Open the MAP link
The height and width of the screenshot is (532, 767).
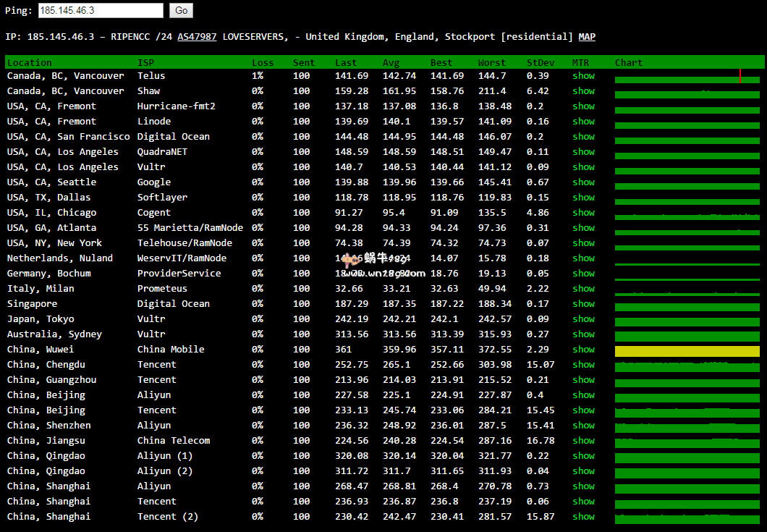click(587, 37)
